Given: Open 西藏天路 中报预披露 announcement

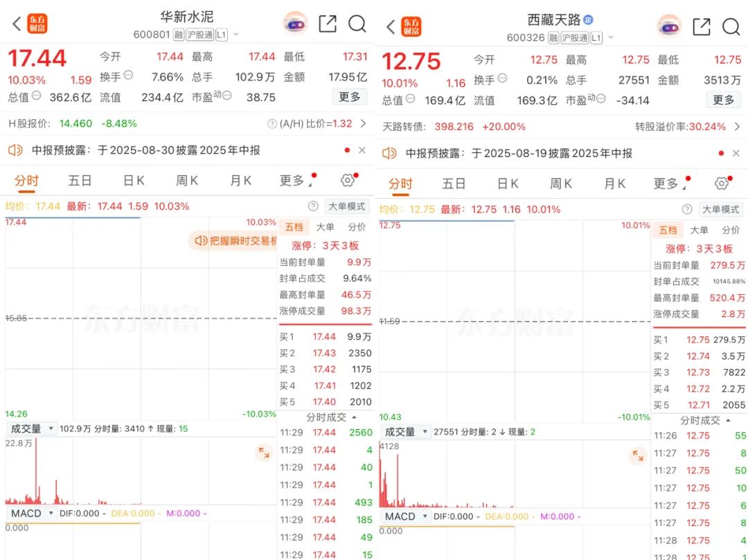Looking at the screenshot, I should click(x=519, y=154).
